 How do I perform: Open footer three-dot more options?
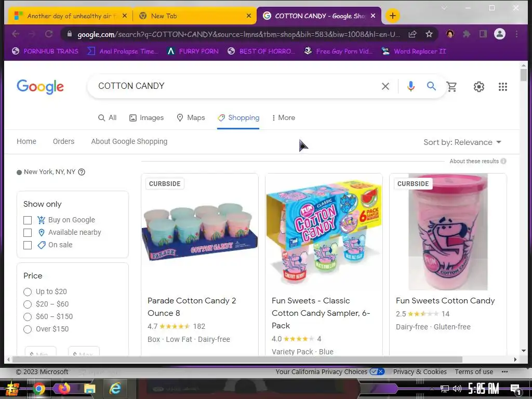[x=505, y=372]
